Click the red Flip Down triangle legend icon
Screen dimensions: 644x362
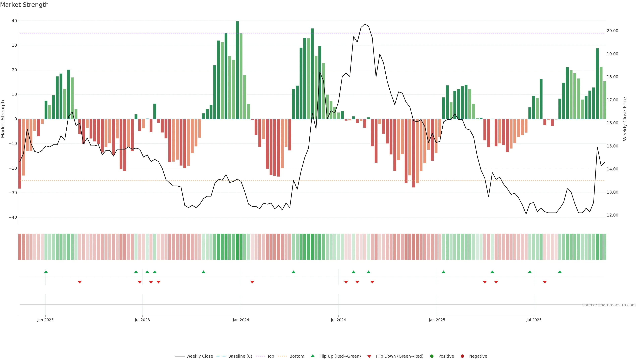tap(369, 356)
